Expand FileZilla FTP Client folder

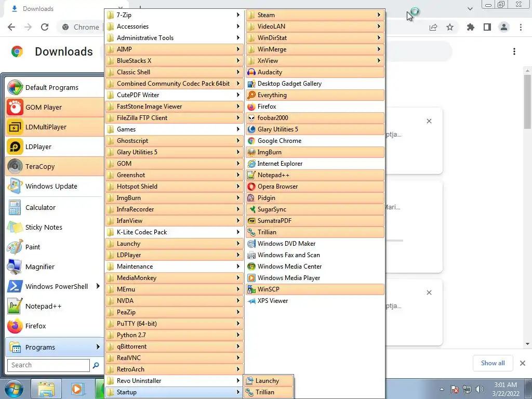pyautogui.click(x=175, y=118)
